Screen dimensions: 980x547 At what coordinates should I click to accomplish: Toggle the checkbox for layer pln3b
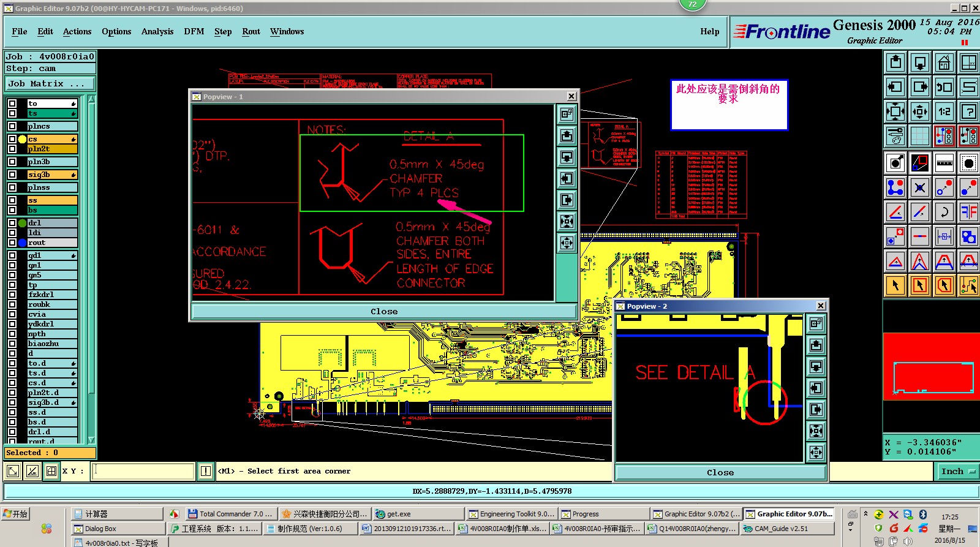(x=12, y=162)
